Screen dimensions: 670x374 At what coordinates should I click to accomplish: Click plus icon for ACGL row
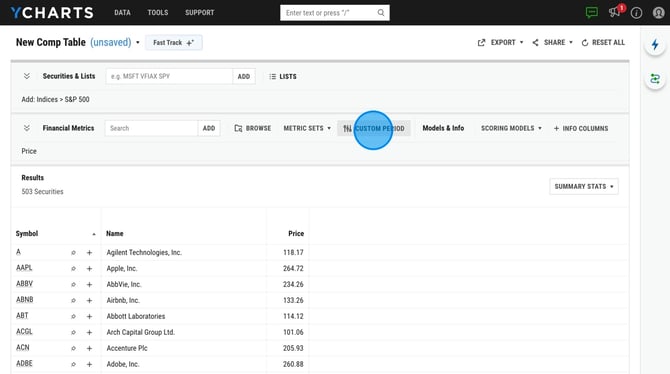[89, 332]
